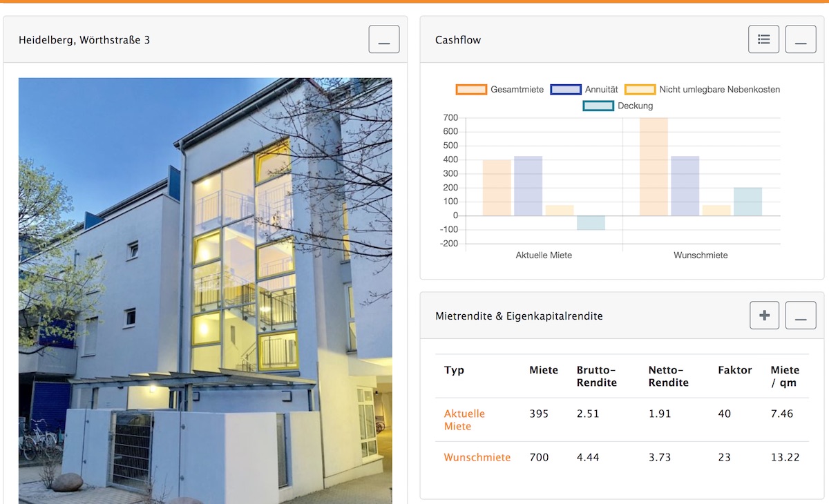Click the Netto-Rendite value 1.91

click(660, 414)
